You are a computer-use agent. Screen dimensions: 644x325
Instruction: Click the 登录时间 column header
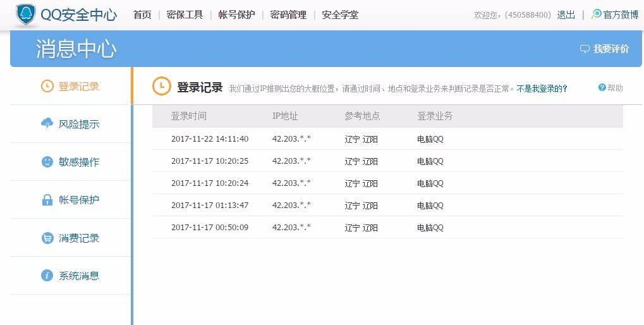click(188, 116)
